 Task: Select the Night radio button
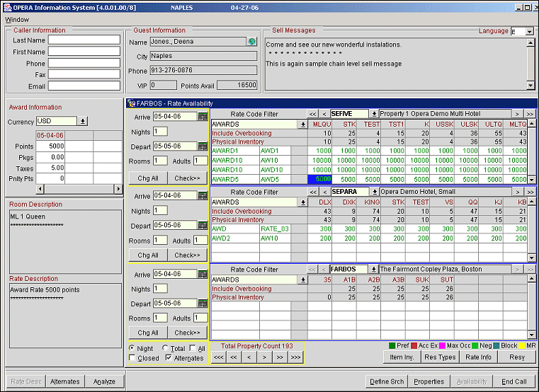[132, 348]
